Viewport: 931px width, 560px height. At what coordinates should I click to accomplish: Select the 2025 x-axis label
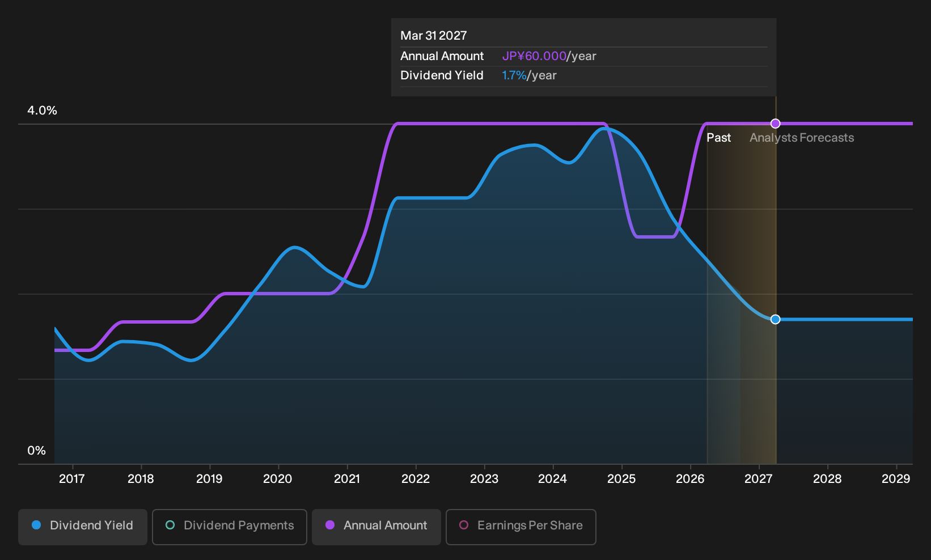click(621, 479)
